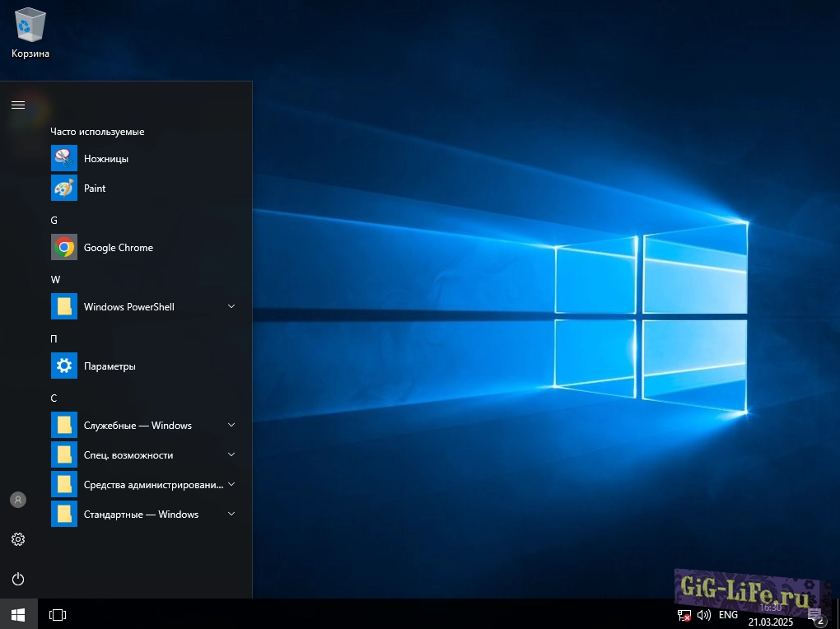Screen dimensions: 840x629
Task: Expand the Служебные — Windows folder
Action: (x=231, y=425)
